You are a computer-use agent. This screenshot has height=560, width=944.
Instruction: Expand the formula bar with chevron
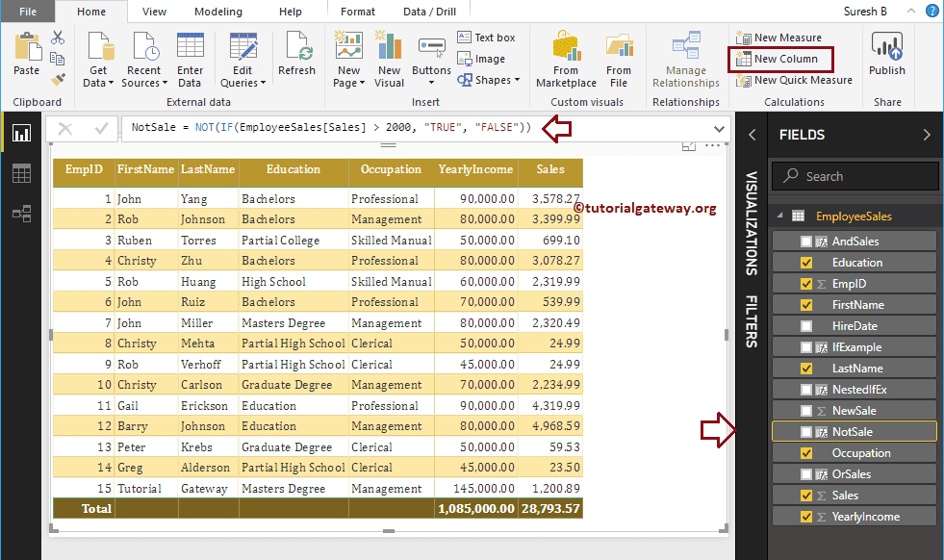point(719,129)
